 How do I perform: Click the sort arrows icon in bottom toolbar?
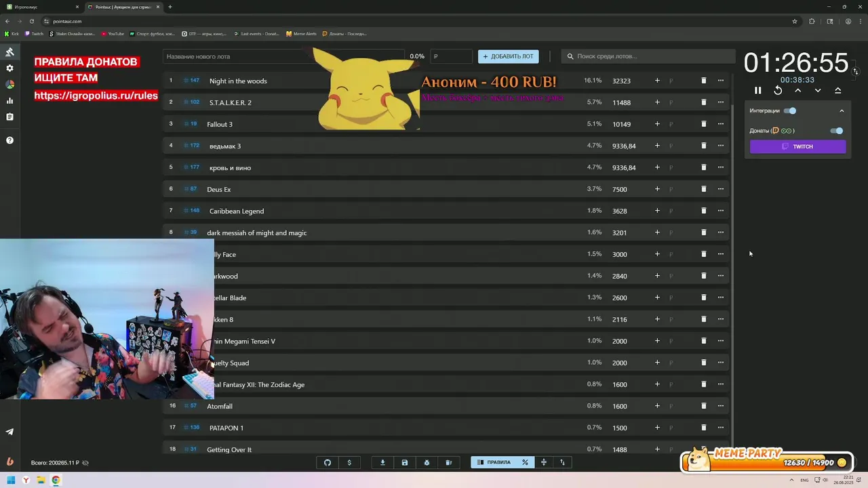click(x=562, y=462)
